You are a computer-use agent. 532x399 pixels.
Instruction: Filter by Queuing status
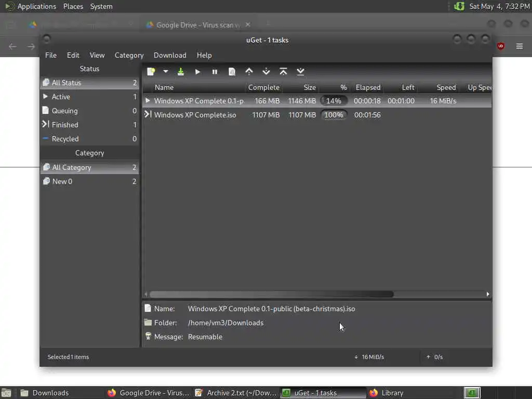click(89, 111)
